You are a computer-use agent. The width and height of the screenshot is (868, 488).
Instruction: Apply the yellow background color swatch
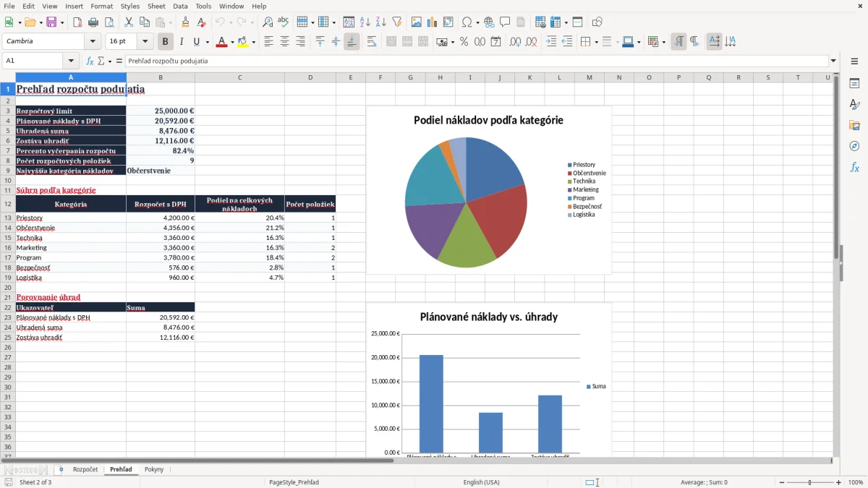[x=243, y=42]
